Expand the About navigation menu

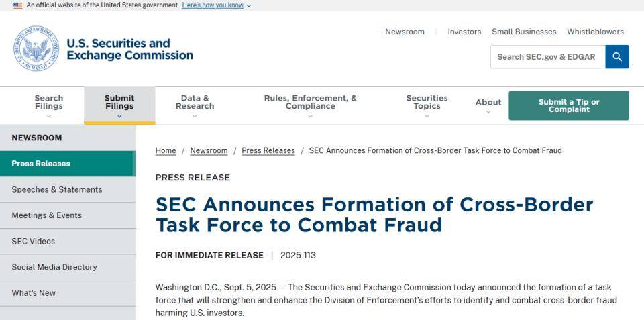[488, 105]
